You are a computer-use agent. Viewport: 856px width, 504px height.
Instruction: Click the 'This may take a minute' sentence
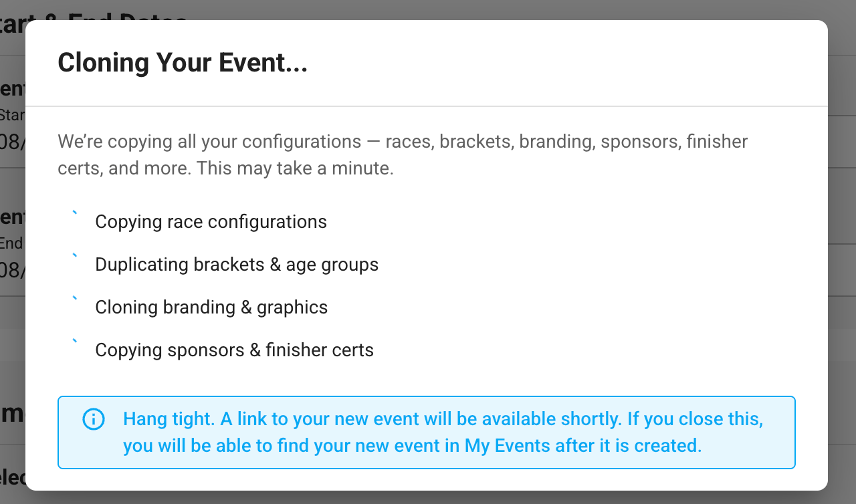pos(295,168)
